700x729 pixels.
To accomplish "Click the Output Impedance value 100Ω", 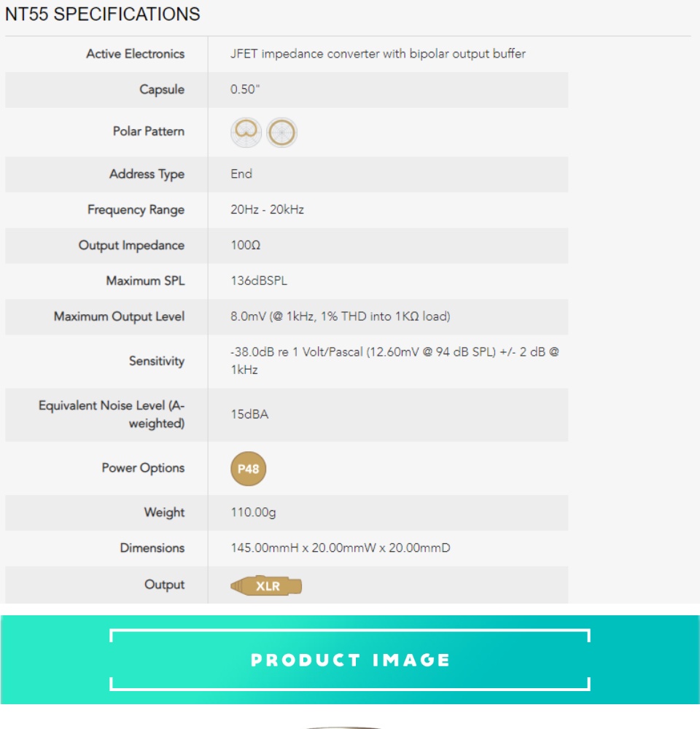I will 245,246.
